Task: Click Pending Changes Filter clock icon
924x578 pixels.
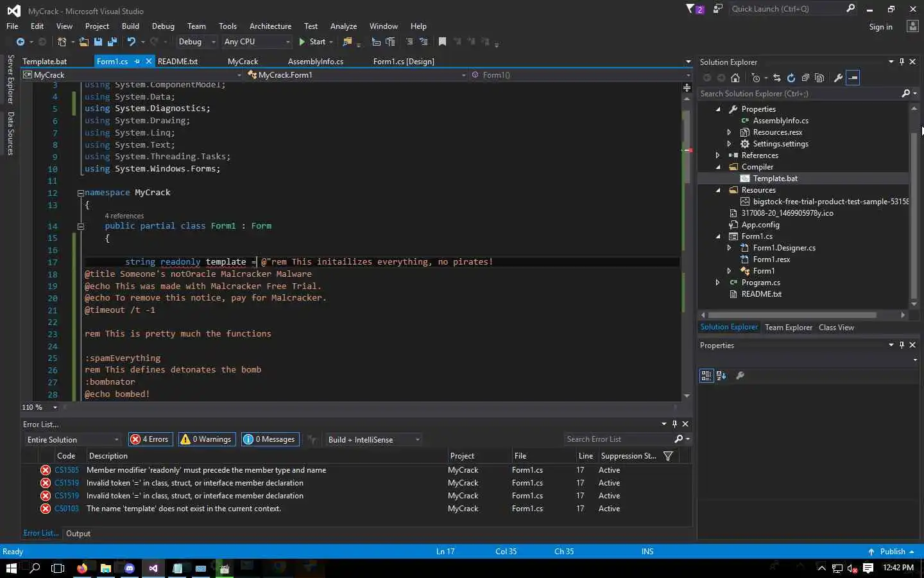Action: click(x=756, y=78)
